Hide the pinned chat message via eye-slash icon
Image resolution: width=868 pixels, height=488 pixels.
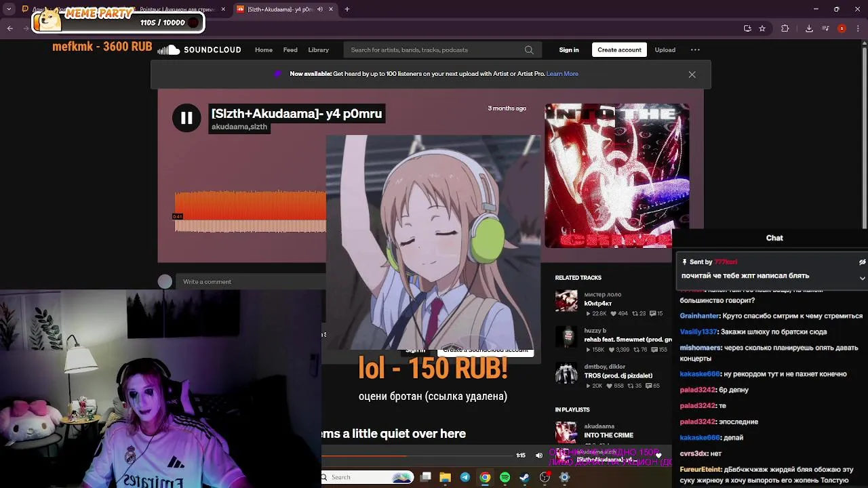pos(862,262)
